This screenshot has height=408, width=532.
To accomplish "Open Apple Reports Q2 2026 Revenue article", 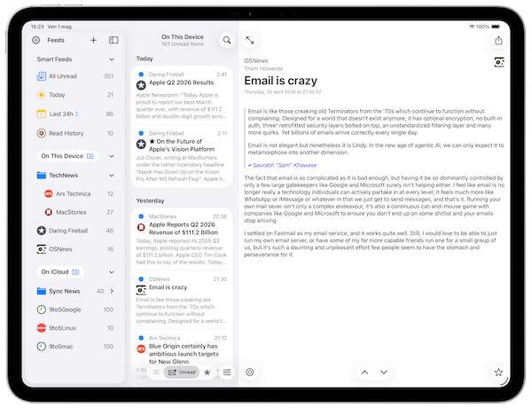I will [x=182, y=240].
